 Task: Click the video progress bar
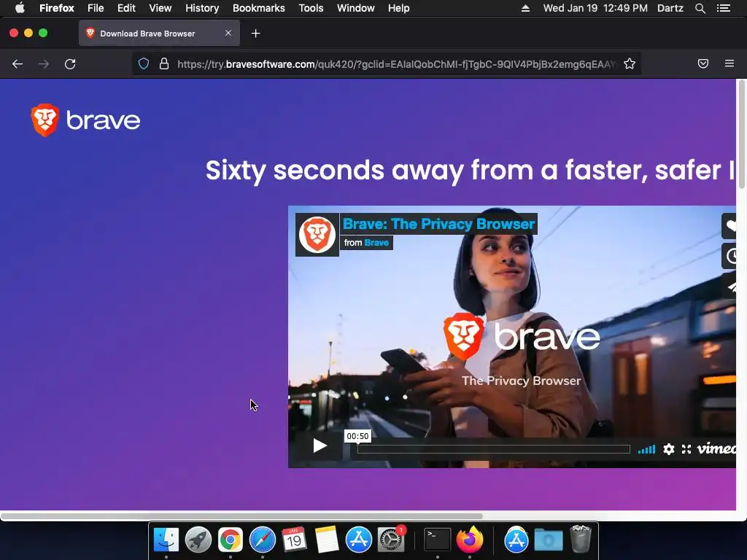494,449
